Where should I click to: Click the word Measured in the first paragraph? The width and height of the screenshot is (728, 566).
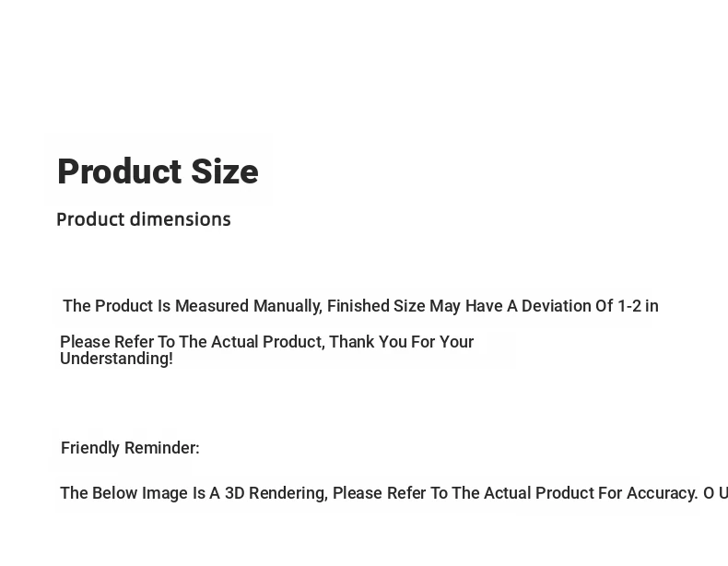(212, 306)
